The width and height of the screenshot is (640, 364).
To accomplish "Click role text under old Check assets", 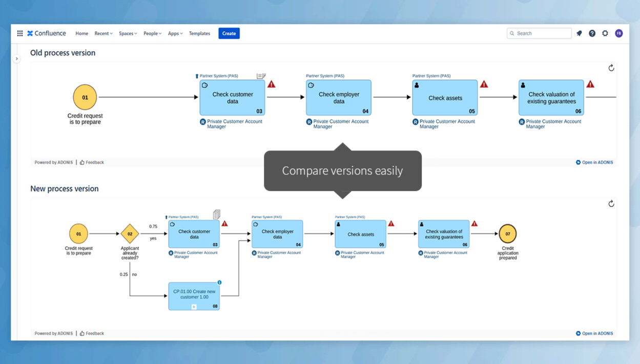I will point(447,124).
